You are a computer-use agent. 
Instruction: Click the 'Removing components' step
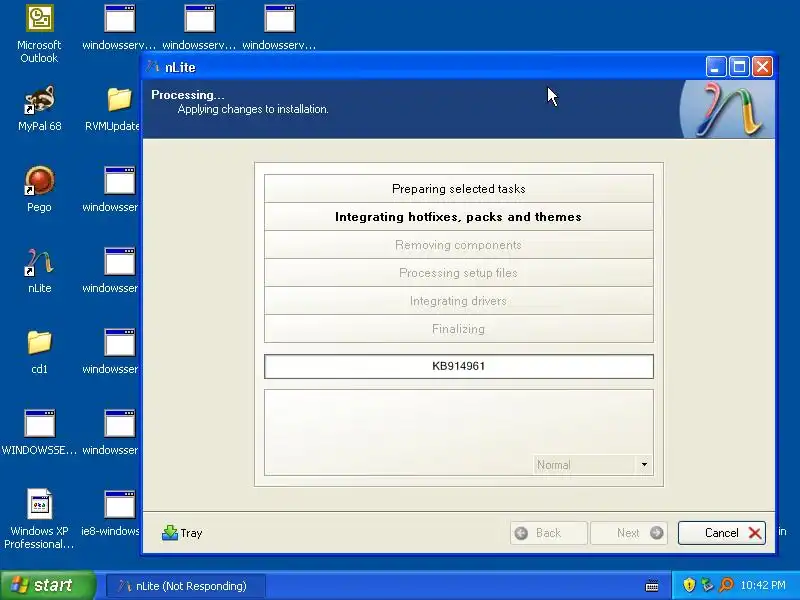(x=459, y=245)
